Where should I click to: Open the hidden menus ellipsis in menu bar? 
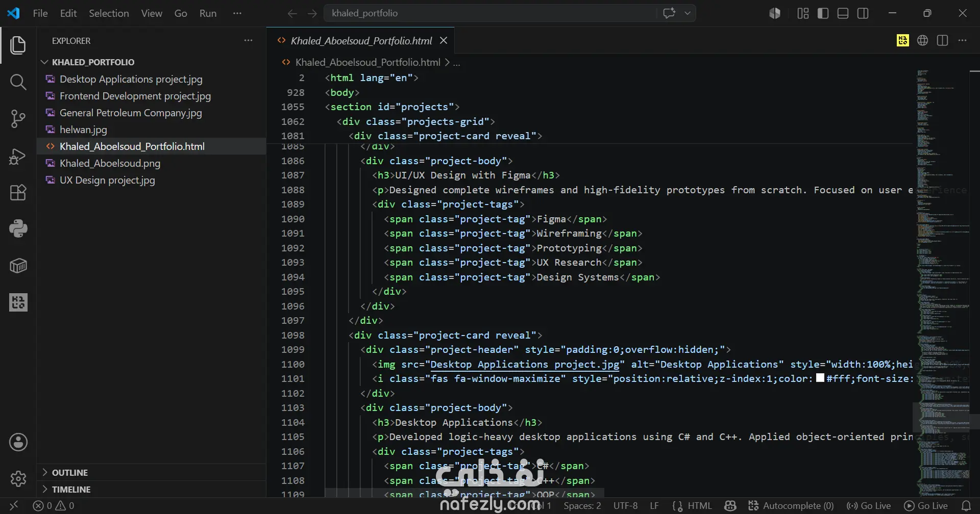pos(237,13)
